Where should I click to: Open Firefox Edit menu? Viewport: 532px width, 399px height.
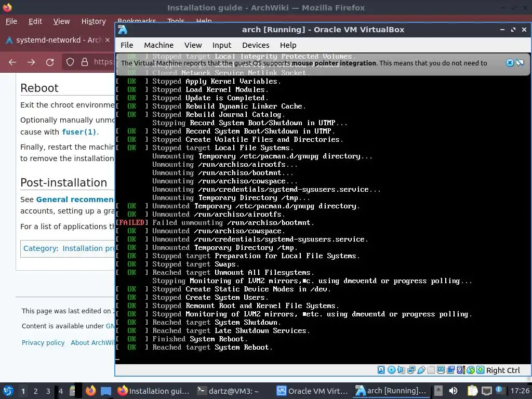point(35,21)
